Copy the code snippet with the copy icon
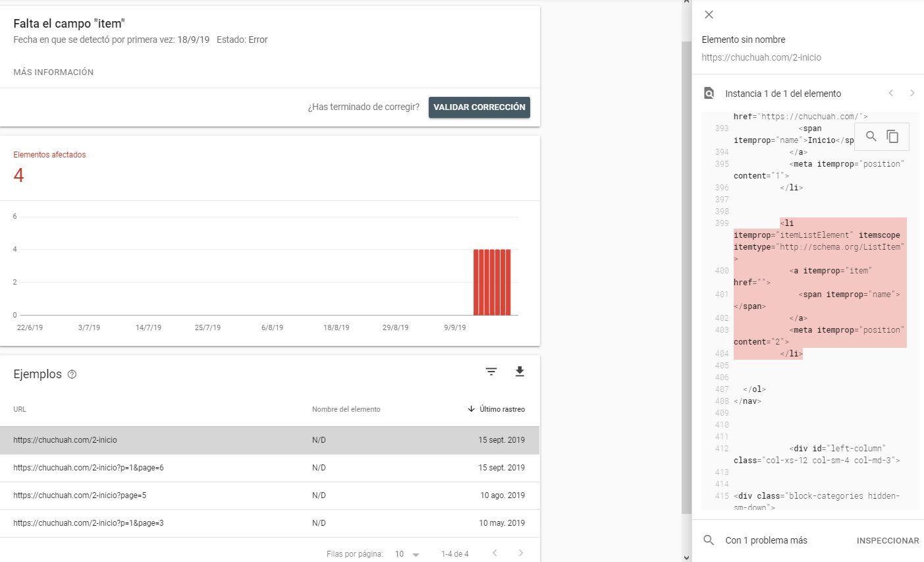 892,136
